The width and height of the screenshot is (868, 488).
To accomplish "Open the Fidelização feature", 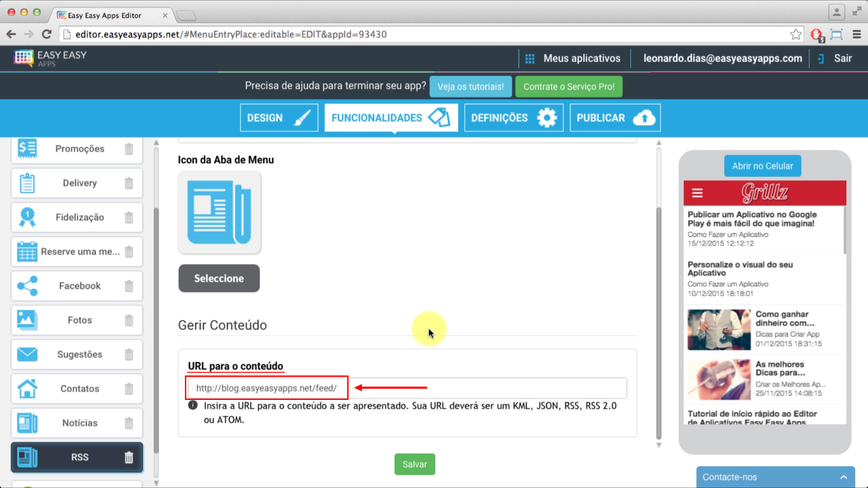I will point(77,217).
